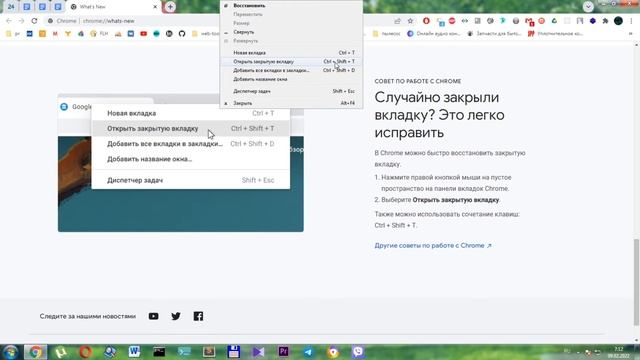Open the dark profile avatar
640x360 pixels.
point(618,21)
